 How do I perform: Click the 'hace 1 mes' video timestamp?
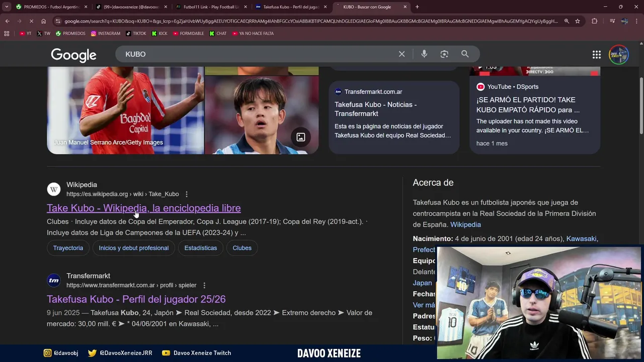(492, 143)
